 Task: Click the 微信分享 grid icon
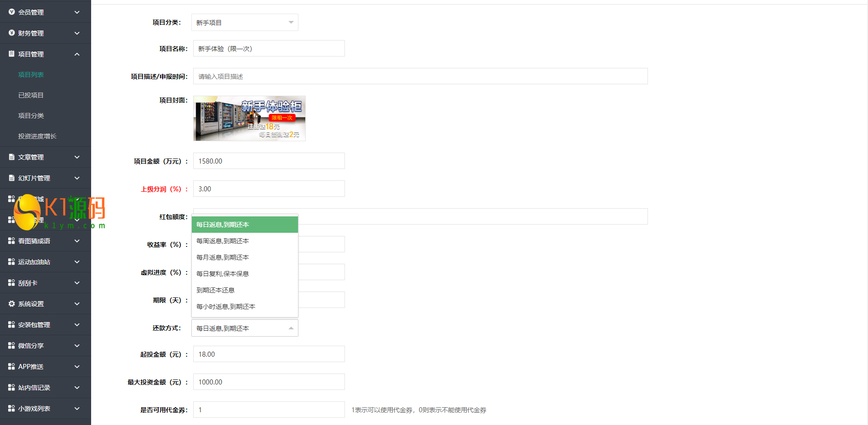12,345
